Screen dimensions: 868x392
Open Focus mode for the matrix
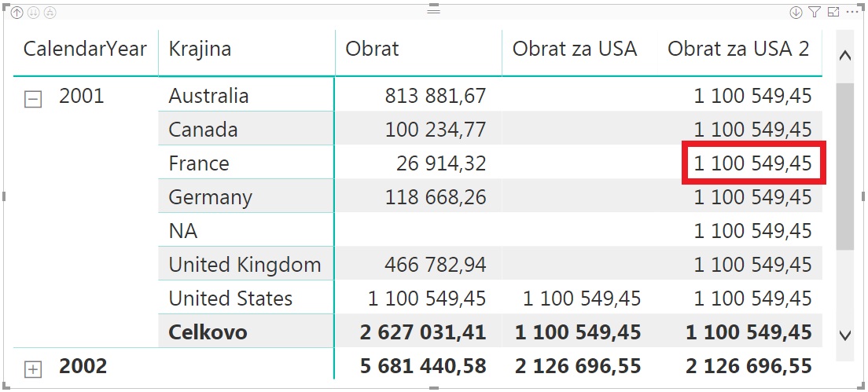833,12
